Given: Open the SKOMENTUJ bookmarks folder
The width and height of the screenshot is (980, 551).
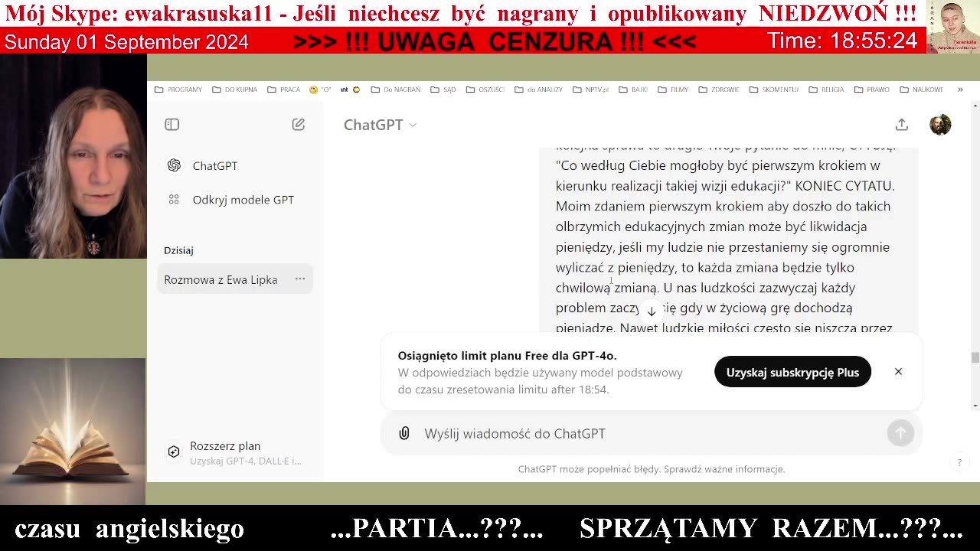Looking at the screenshot, I should tap(774, 90).
